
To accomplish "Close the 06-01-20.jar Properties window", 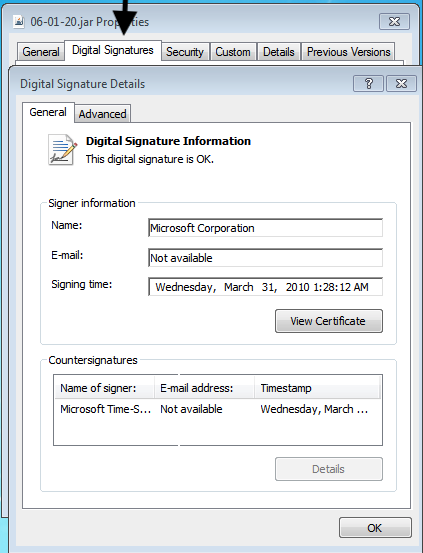I will click(x=394, y=22).
